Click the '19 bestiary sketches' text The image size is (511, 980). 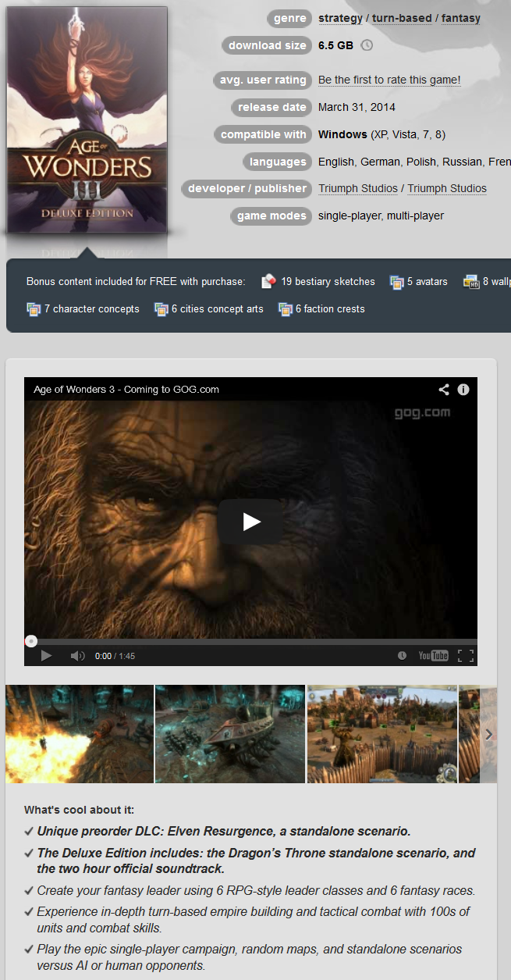coord(328,281)
